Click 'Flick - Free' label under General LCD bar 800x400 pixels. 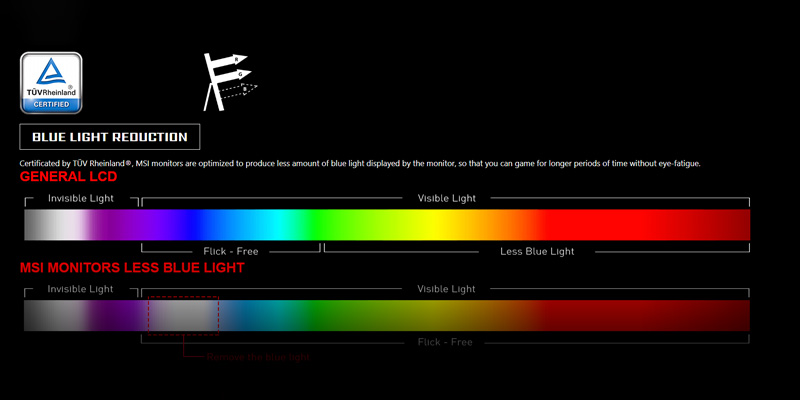coord(231,251)
